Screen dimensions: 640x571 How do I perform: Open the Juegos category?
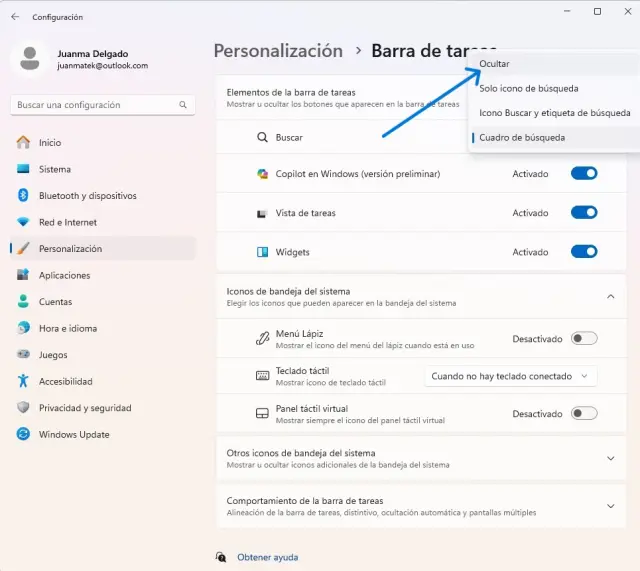[x=53, y=355]
